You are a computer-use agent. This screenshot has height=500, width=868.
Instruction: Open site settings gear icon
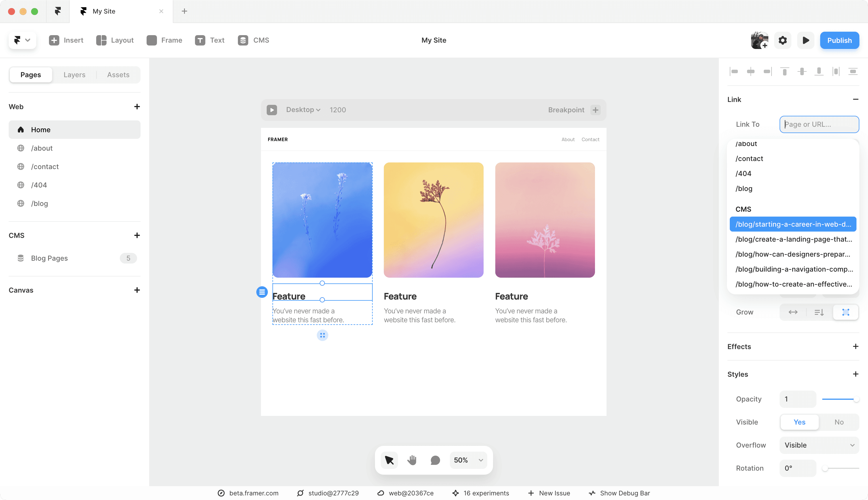pos(782,40)
